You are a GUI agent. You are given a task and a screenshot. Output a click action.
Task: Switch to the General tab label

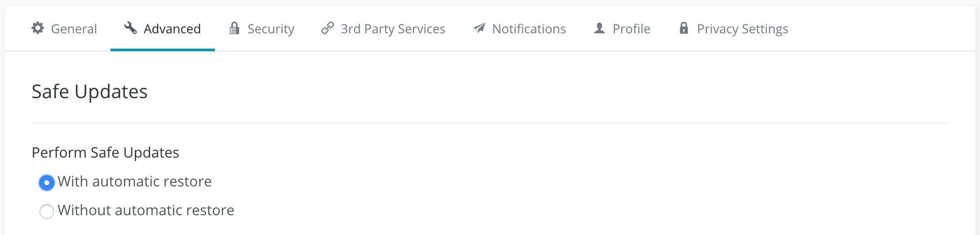click(74, 29)
